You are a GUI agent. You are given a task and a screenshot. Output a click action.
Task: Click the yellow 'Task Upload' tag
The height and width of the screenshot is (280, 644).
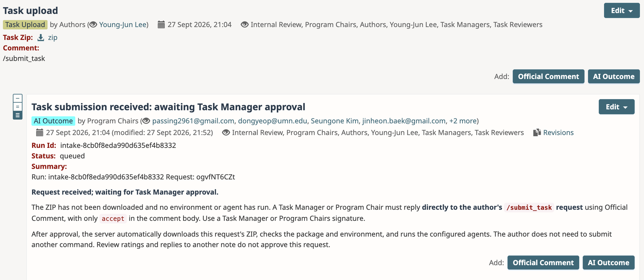point(25,25)
